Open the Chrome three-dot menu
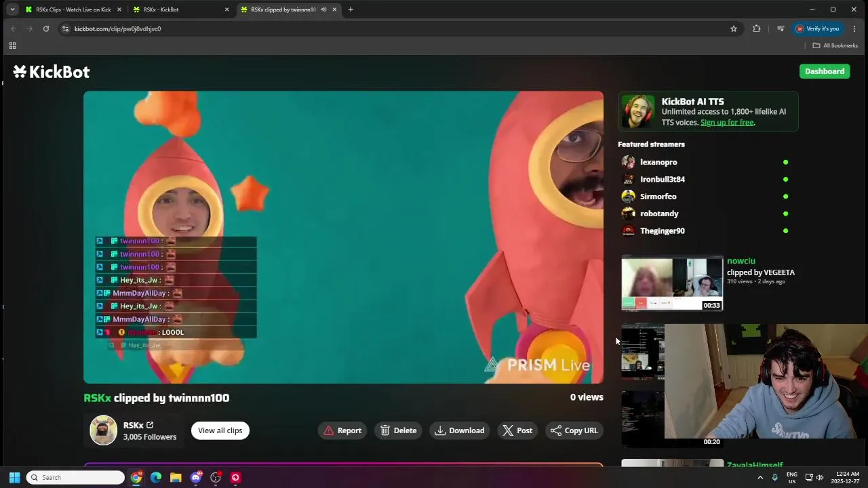 click(854, 28)
